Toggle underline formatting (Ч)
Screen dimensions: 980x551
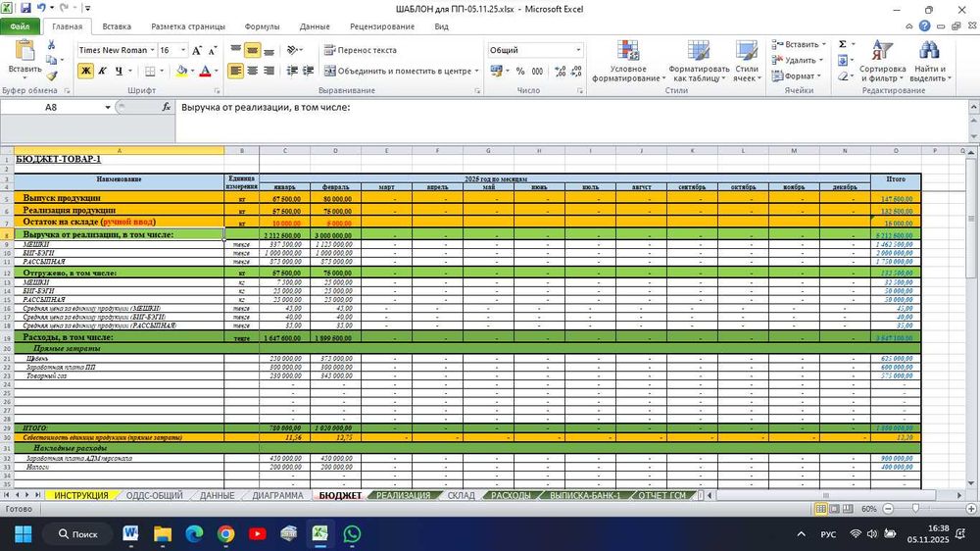(x=119, y=71)
